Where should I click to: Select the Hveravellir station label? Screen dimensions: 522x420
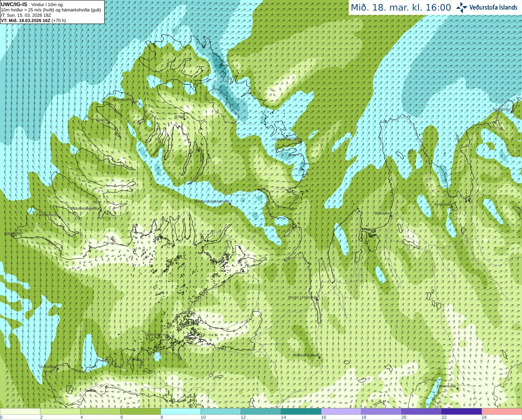pos(448,386)
